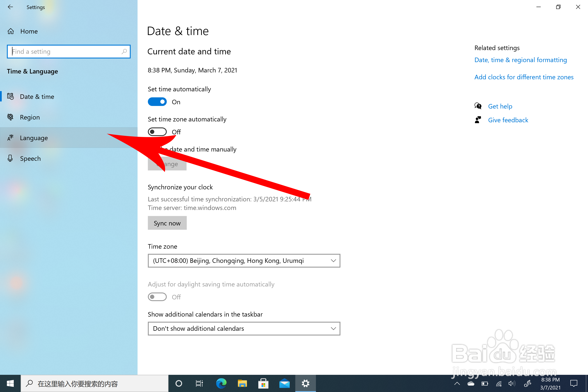Click the Task View taskbar icon
The image size is (588, 392).
click(x=199, y=383)
